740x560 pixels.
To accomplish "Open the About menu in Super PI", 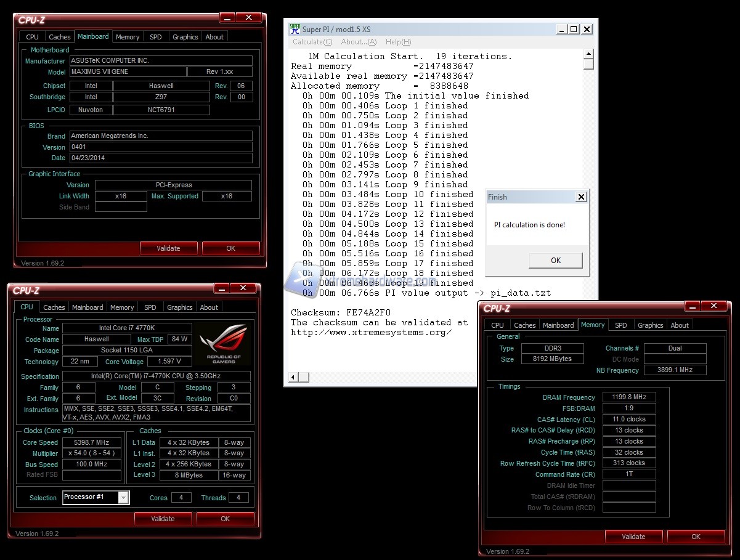I will 358,42.
